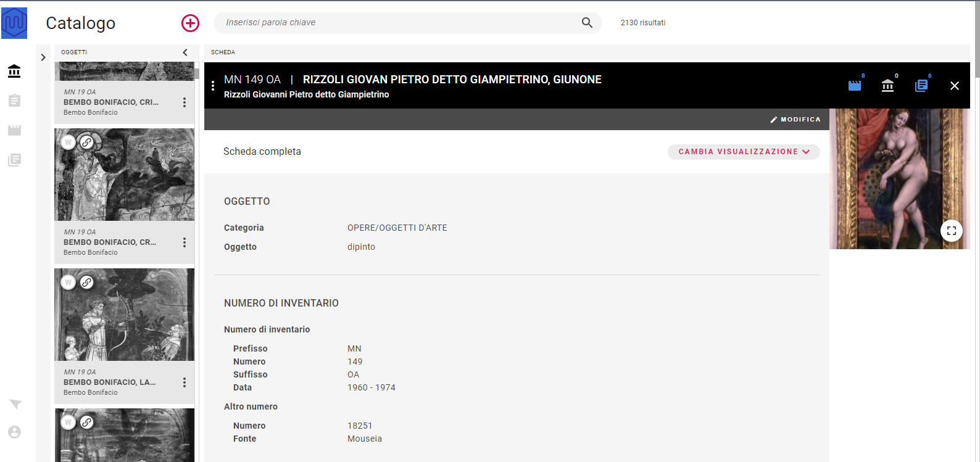Expand the Giunone painting image fullscreen

pos(952,231)
